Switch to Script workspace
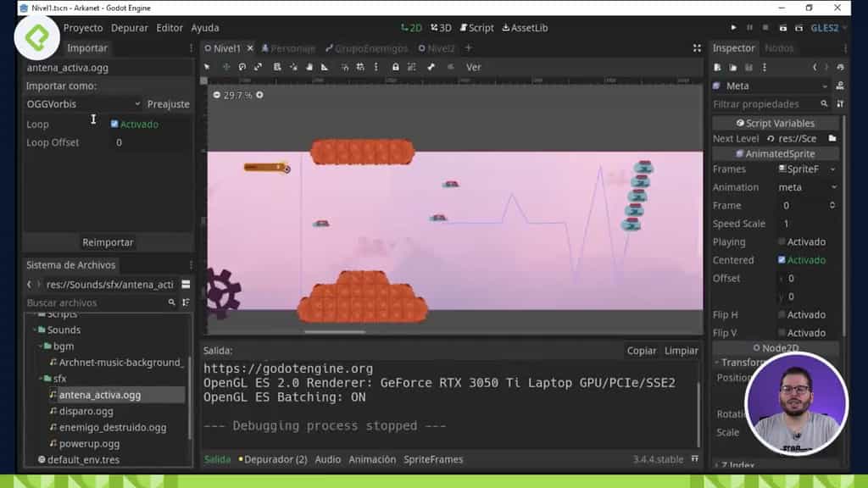 pos(476,28)
